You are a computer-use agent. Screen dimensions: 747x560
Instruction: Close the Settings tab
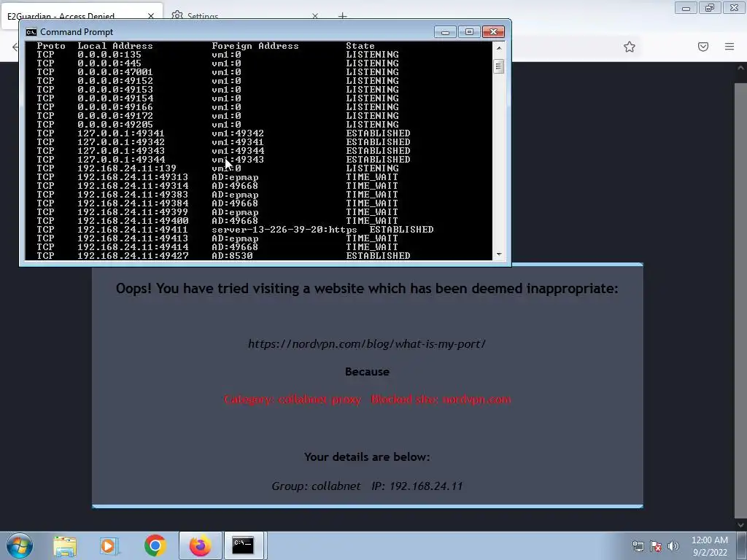(x=315, y=16)
